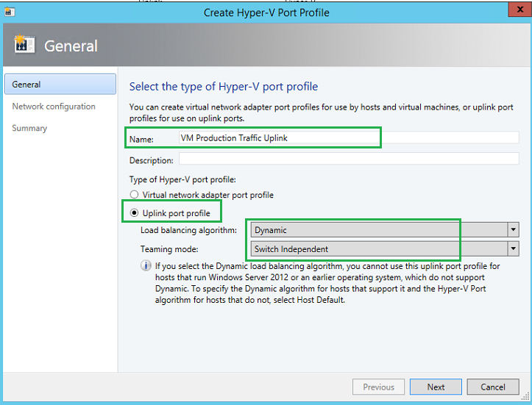Click the Previous button
The image size is (532, 405).
(379, 387)
